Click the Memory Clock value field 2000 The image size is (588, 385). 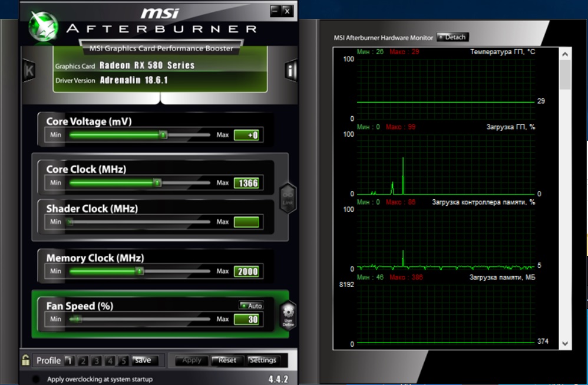(246, 271)
